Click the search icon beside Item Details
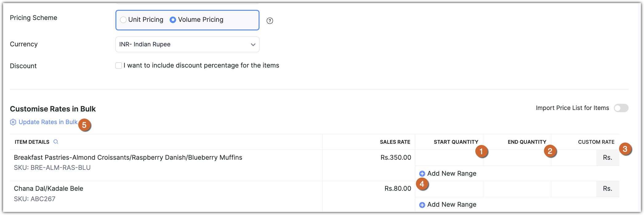This screenshot has height=215, width=644. 56,142
